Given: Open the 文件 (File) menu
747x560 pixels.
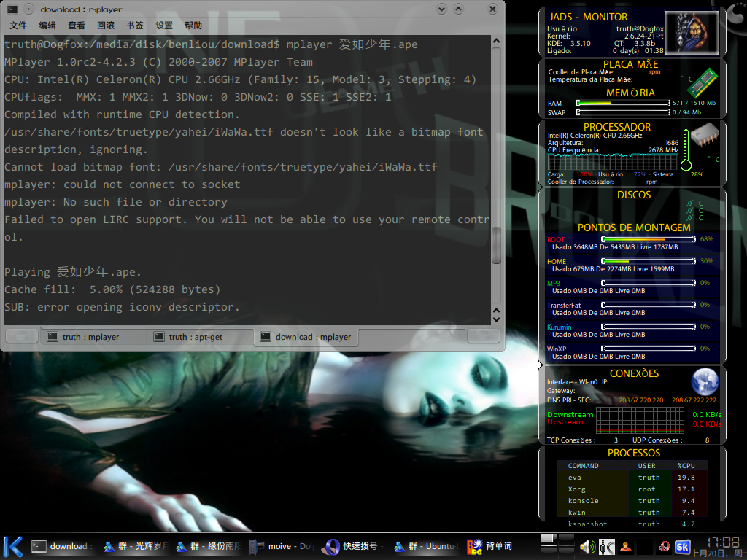Looking at the screenshot, I should point(18,26).
